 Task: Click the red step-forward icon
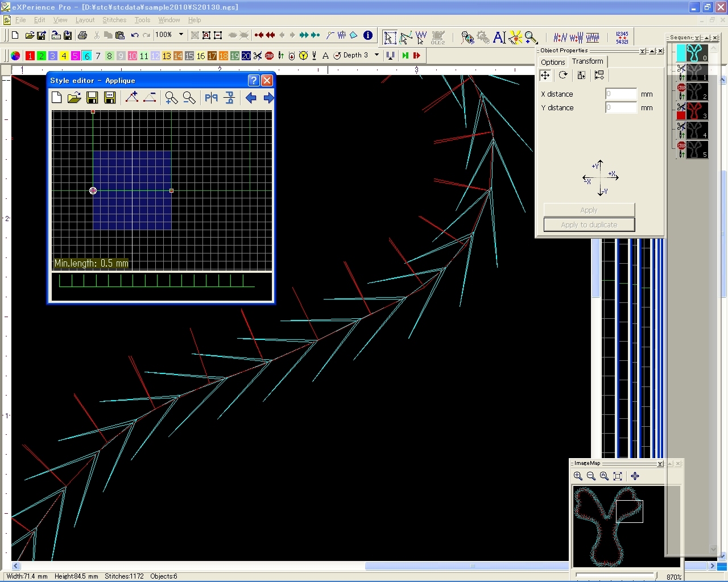[416, 56]
